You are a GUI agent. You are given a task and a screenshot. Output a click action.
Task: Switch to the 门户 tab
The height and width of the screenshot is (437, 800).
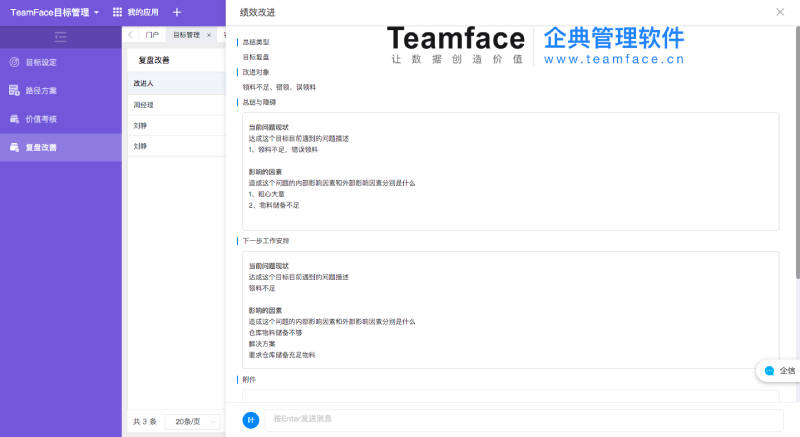click(x=152, y=35)
